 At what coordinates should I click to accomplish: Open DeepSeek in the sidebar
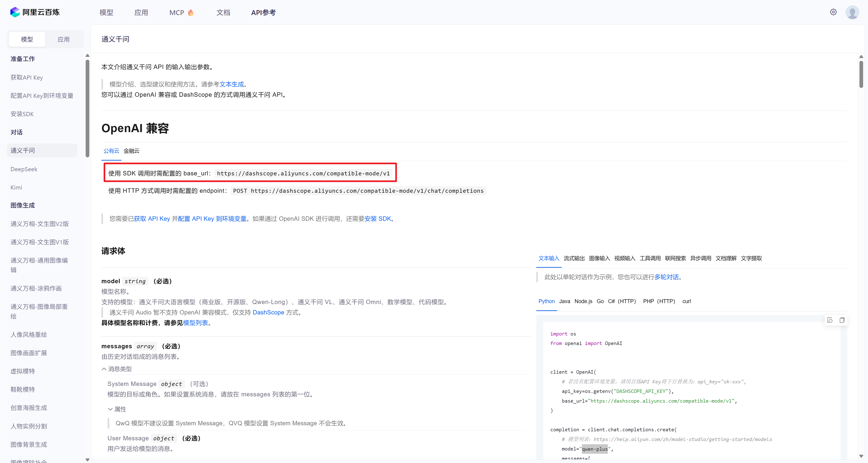coord(24,169)
